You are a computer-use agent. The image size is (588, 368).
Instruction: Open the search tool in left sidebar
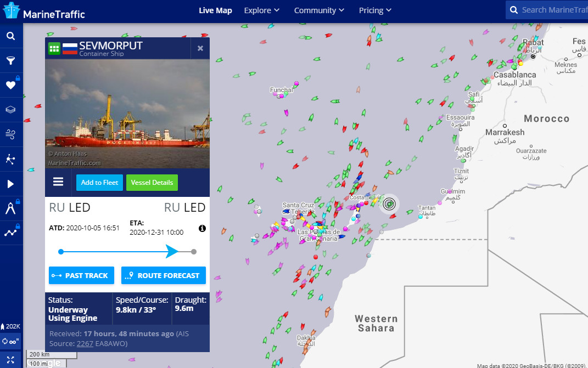(11, 36)
